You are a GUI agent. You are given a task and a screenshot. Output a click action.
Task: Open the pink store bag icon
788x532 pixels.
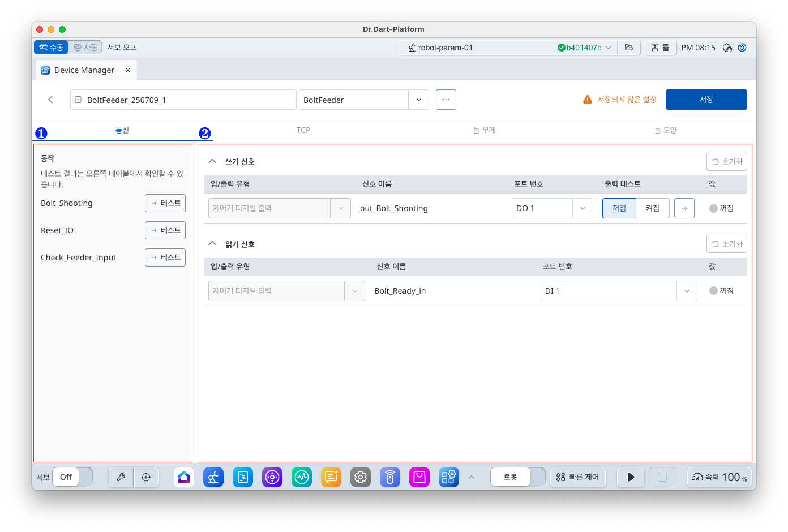click(419, 477)
